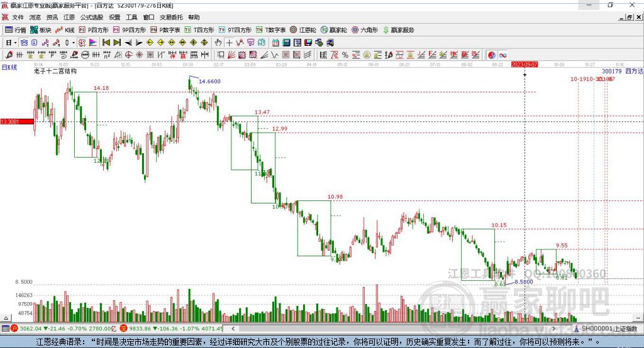Click the 300179 四方达 stock label

coord(622,72)
